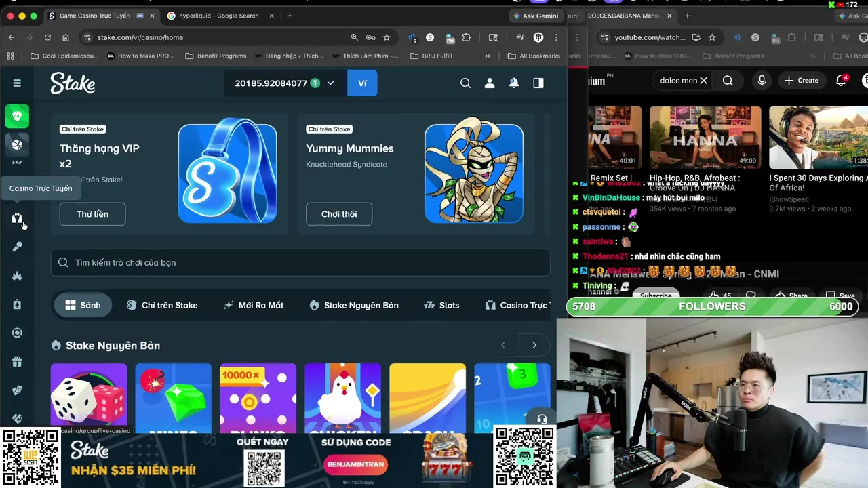868x488 pixels.
Task: Click the browser home icon
Action: (66, 37)
